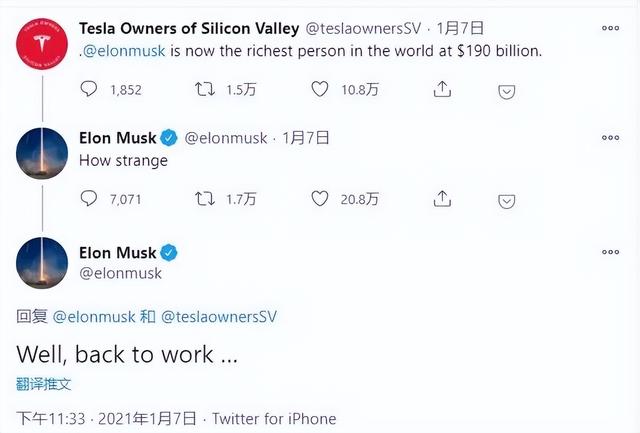The image size is (640, 433).
Task: Share the Tesla Owners tweet
Action: [442, 89]
